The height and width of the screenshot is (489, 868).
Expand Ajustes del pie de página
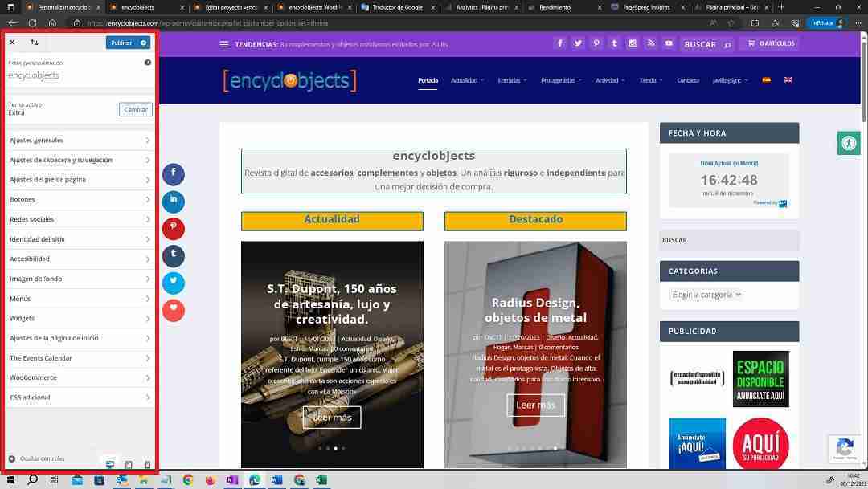(x=80, y=180)
